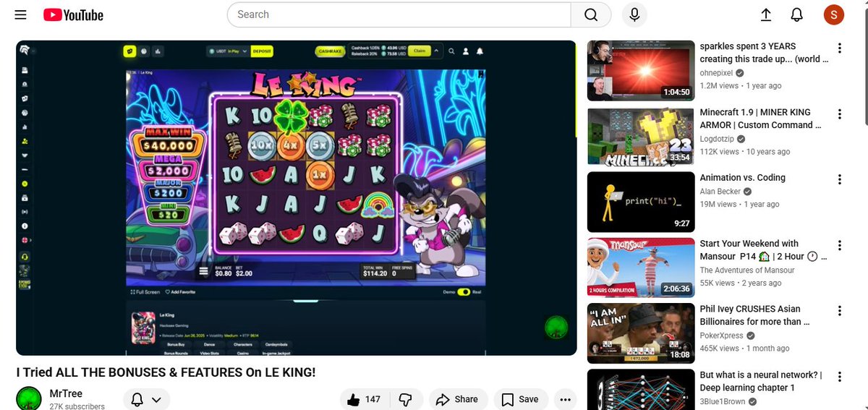This screenshot has height=410, width=868.
Task: Go to the YouTube home logo
Action: pos(73,15)
